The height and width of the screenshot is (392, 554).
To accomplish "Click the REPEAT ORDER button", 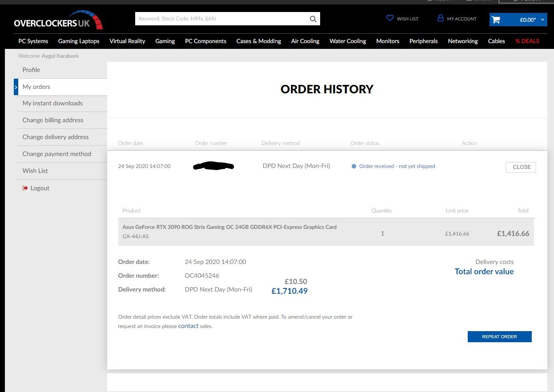I will (x=499, y=336).
